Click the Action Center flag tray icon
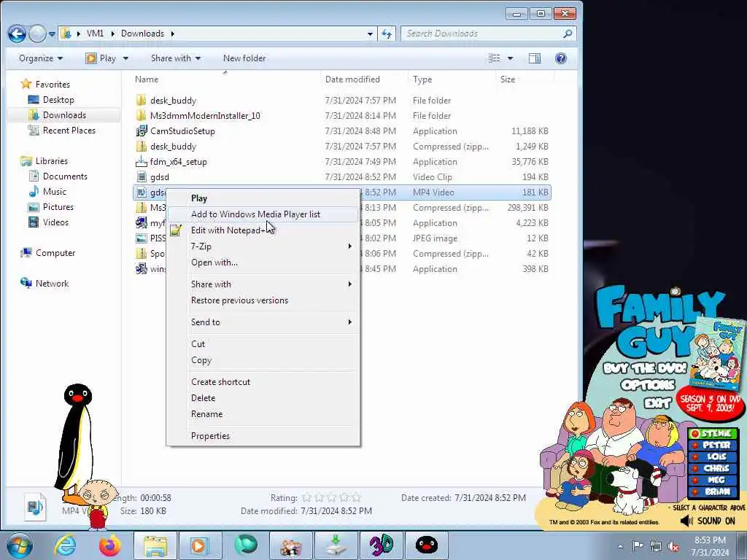This screenshot has width=747, height=560. click(x=638, y=546)
